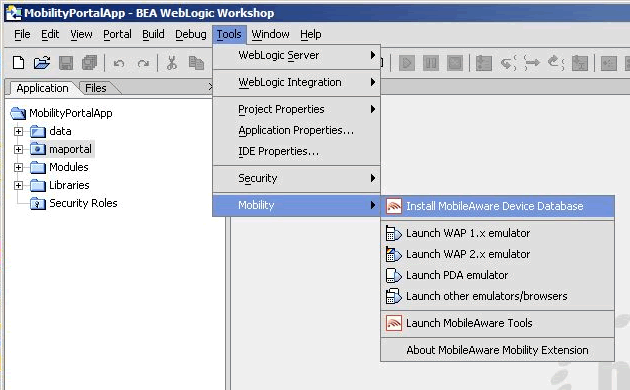Click the other emulators/browsers icon
Image resolution: width=630 pixels, height=390 pixels.
[x=393, y=296]
